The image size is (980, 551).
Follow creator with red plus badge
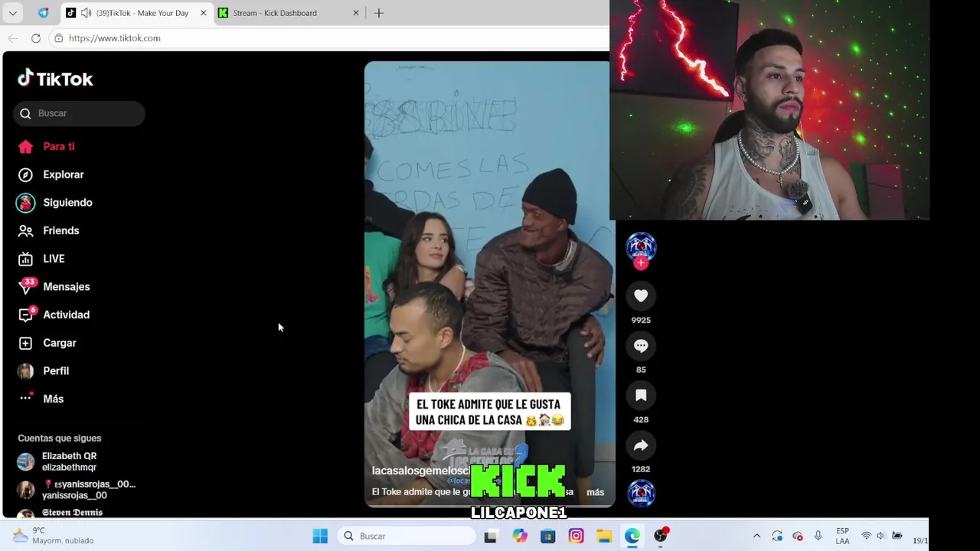pyautogui.click(x=641, y=262)
